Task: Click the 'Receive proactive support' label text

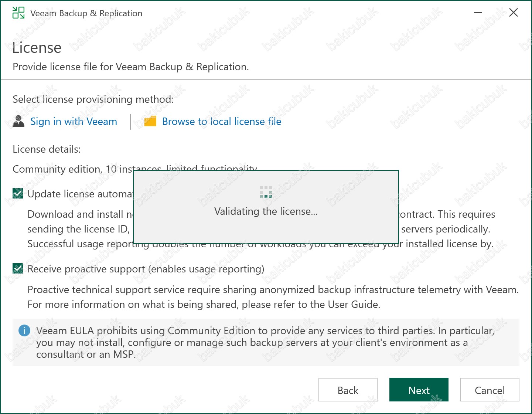Action: (146, 269)
